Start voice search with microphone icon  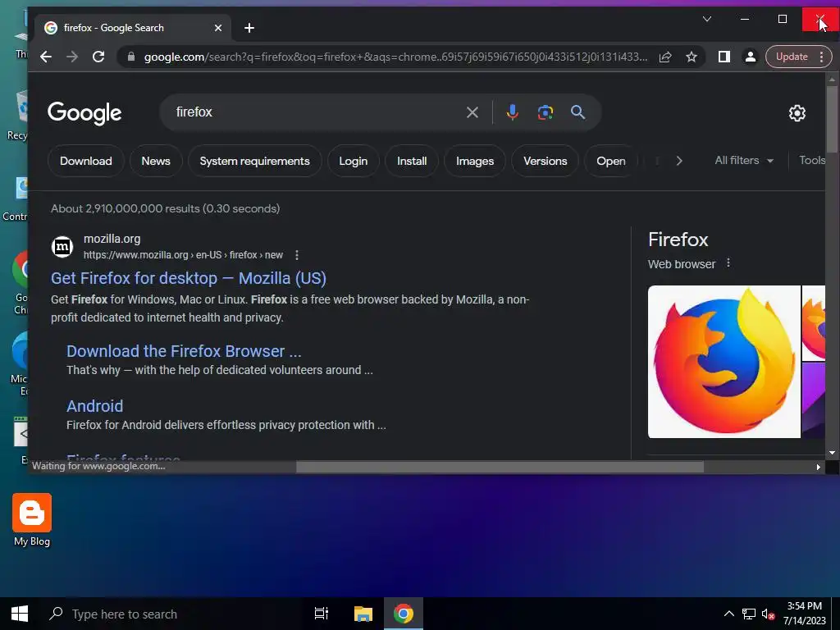(512, 112)
